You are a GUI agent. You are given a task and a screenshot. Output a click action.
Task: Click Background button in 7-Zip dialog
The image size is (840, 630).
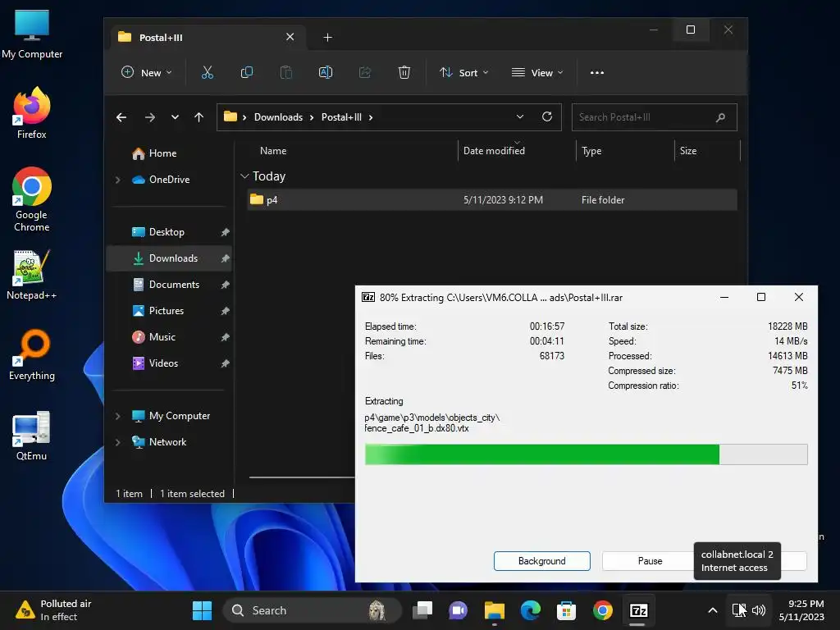tap(541, 561)
